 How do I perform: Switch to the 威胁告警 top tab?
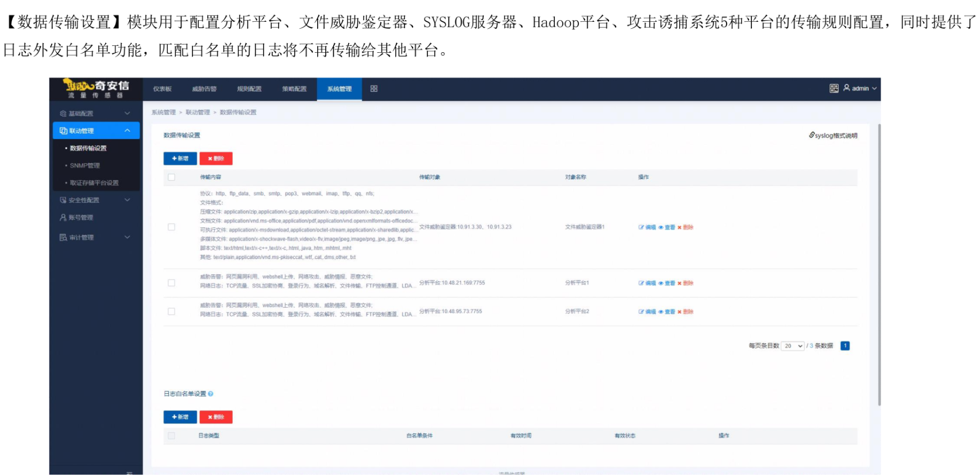tap(204, 89)
